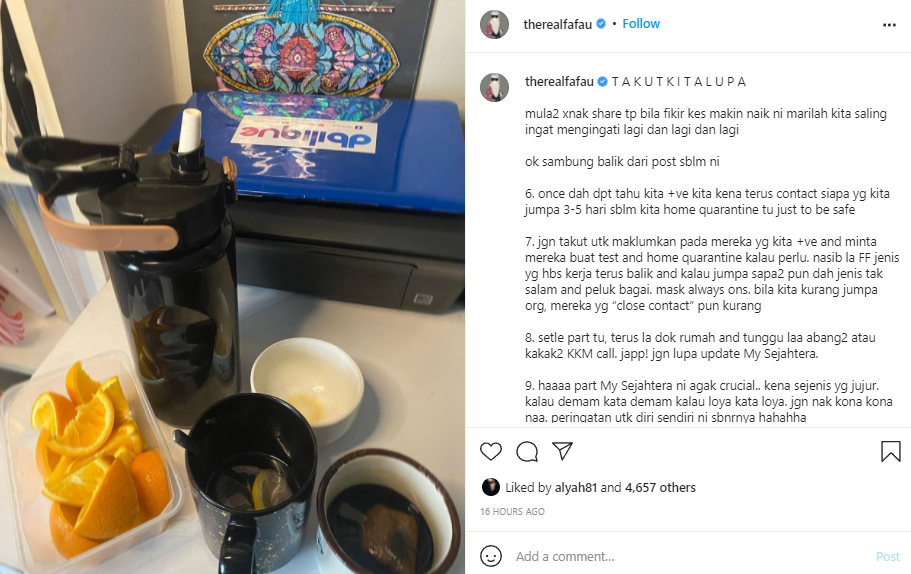Click the post photo of drinks and oranges
The width and height of the screenshot is (911, 574).
coord(232,287)
